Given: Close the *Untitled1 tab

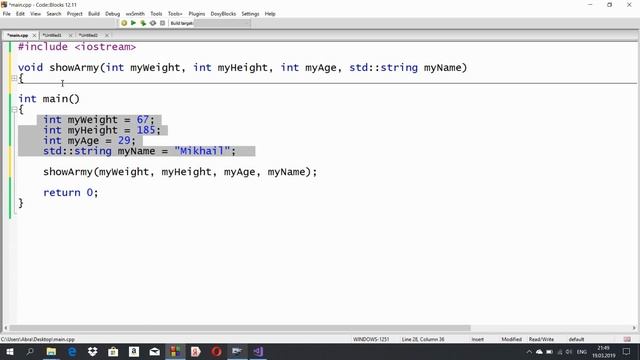Looking at the screenshot, I should (70, 36).
